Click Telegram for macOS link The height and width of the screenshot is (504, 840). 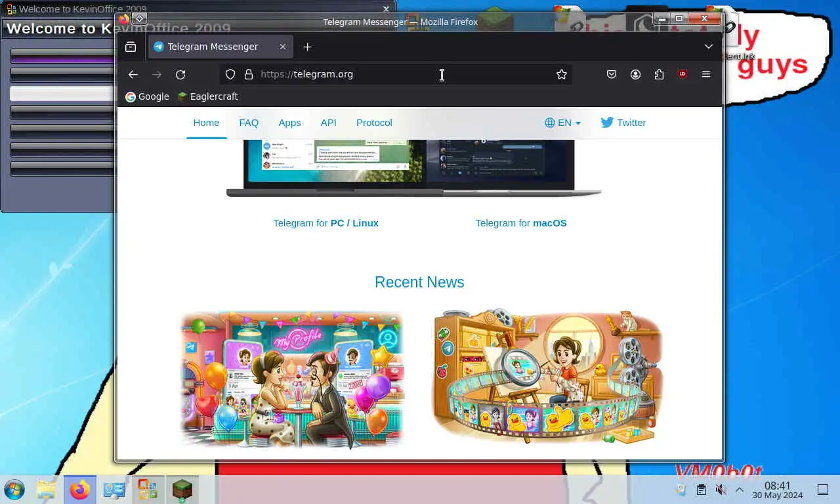(x=521, y=223)
